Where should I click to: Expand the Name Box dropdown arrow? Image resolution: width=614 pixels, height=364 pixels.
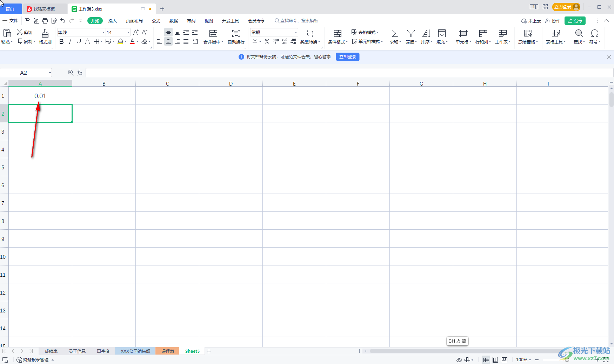click(50, 73)
